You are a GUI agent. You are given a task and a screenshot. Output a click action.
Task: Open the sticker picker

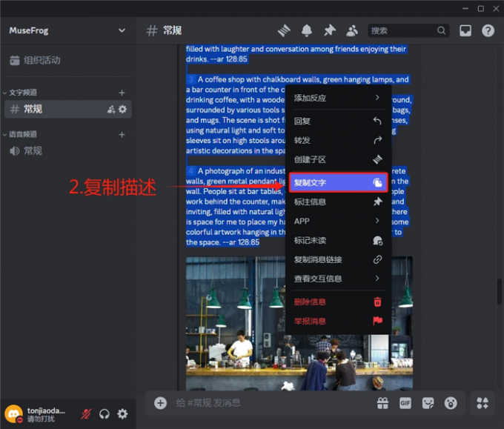428,403
